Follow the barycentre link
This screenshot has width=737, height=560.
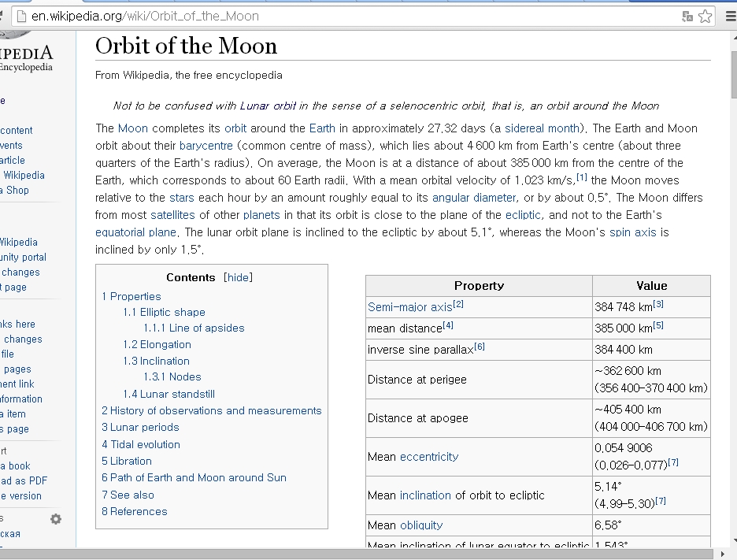tap(206, 146)
